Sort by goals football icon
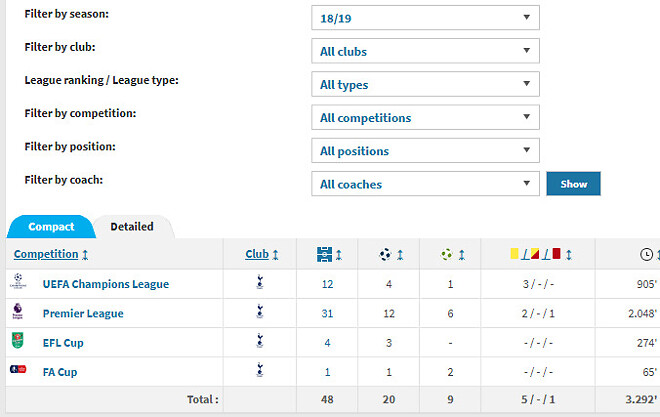The height and width of the screenshot is (417, 660). pyautogui.click(x=385, y=254)
